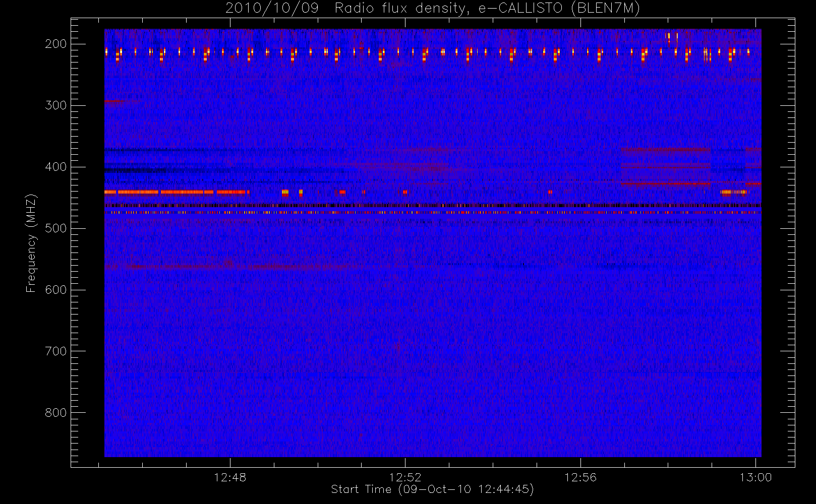Click the "Start Time (09-Oct-10 12:44:45)" axis label

pos(432,489)
